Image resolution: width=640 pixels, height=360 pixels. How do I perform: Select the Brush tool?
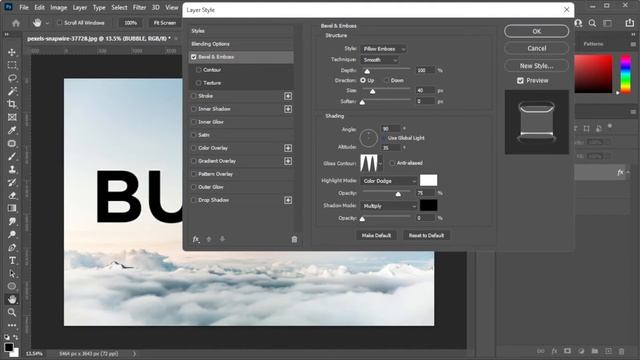[12, 156]
